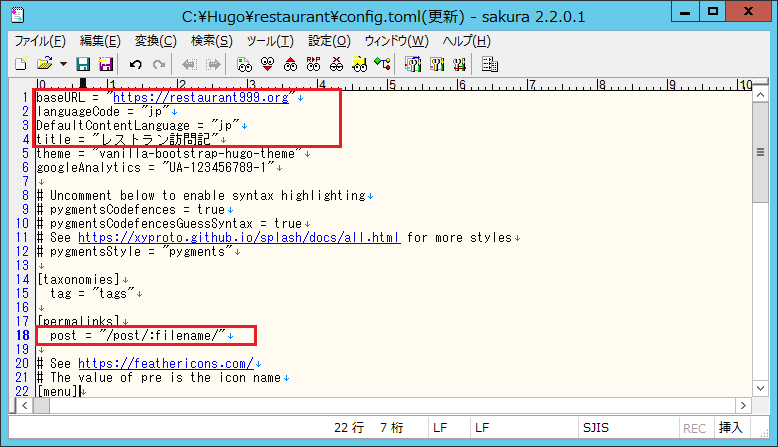Click the xyproto.github.io splash docs link
778x447 pixels.
pos(239,238)
